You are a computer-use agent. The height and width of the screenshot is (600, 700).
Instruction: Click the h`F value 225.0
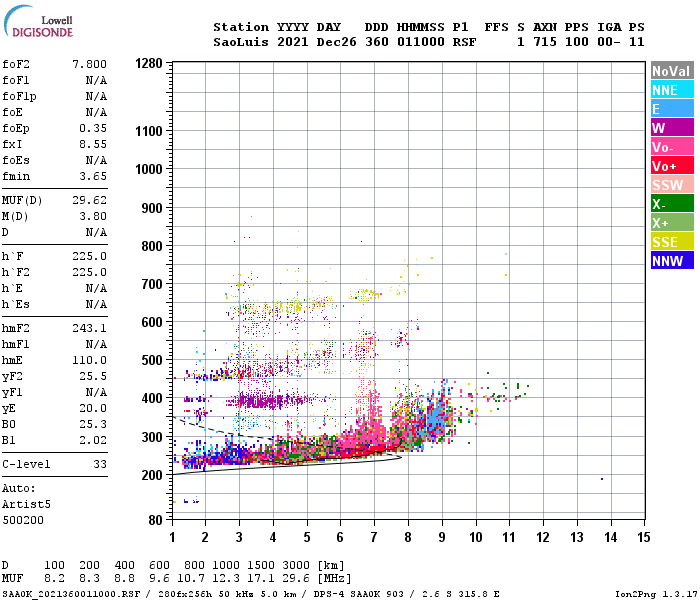pos(89,257)
